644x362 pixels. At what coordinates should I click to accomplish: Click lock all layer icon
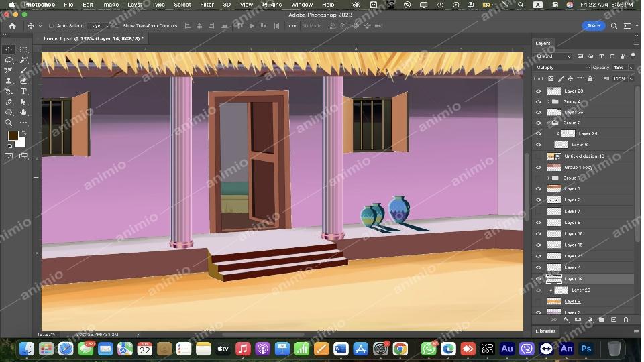point(590,78)
